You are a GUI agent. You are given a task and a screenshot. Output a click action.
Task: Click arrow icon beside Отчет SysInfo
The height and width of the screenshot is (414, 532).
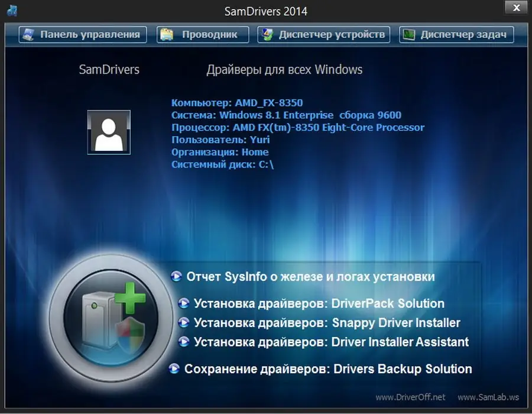176,276
